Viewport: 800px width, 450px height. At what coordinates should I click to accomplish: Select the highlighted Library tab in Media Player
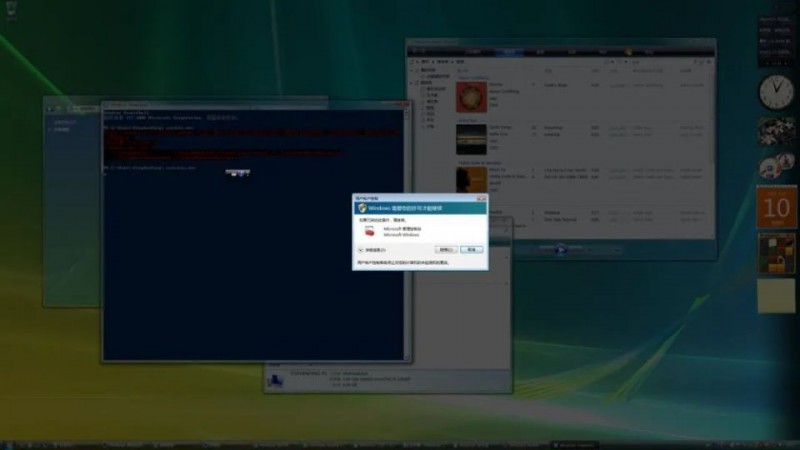[511, 50]
